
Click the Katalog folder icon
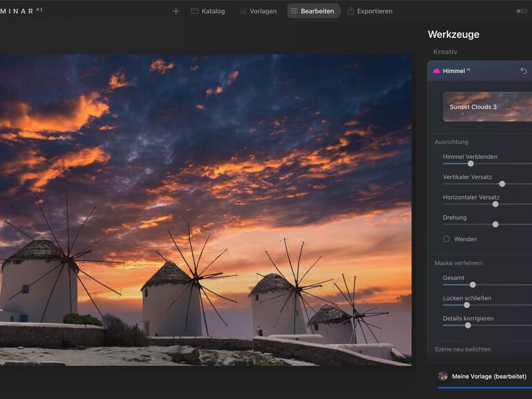click(195, 11)
